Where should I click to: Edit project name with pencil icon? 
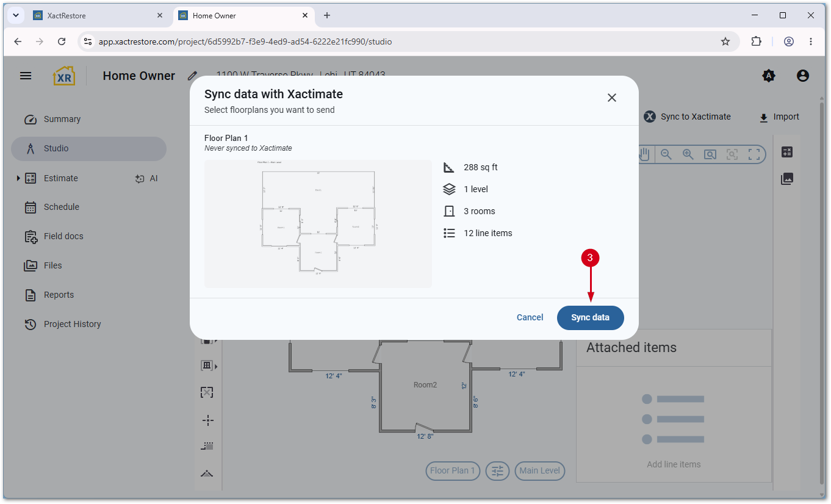coord(193,76)
